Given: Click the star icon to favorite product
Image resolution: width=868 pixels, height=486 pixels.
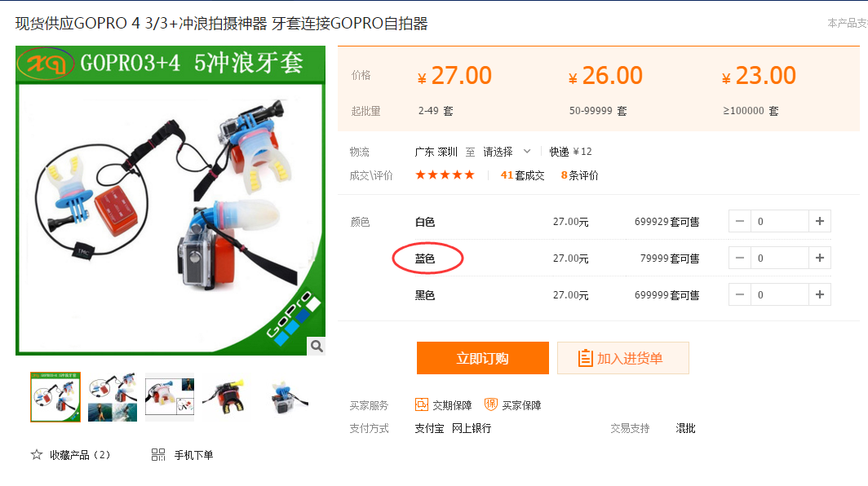Looking at the screenshot, I should (x=37, y=455).
